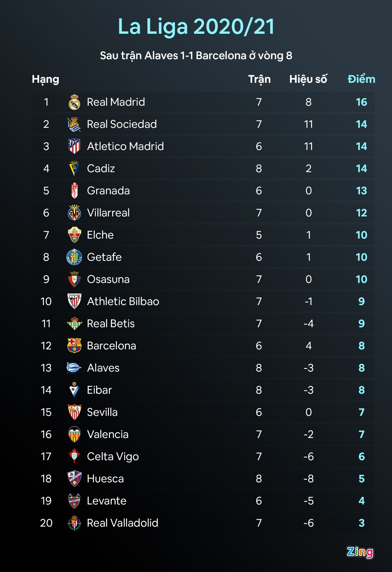
Task: Select the Real Valladolid team name
Action: pyautogui.click(x=122, y=523)
